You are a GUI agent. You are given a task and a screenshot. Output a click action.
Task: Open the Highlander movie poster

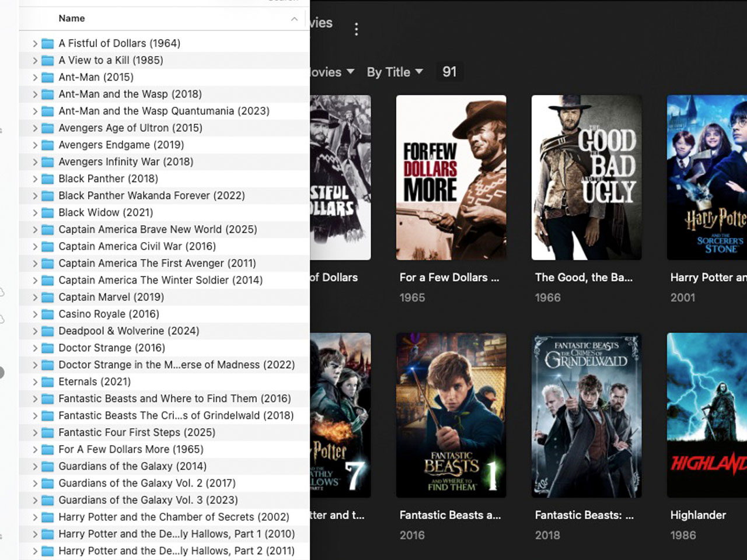(707, 415)
